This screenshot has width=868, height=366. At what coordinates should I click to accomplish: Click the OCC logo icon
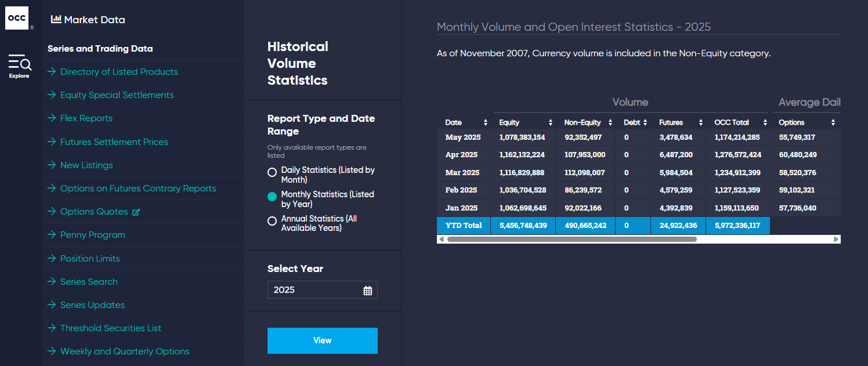click(17, 18)
